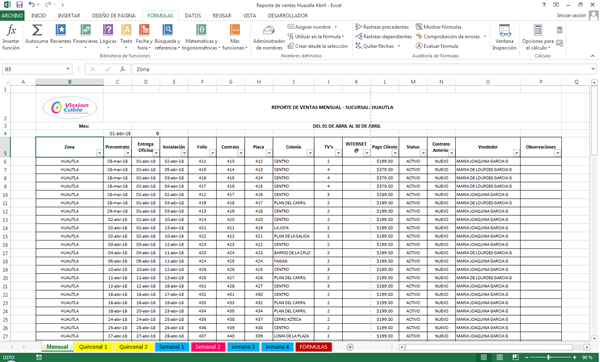This screenshot has width=600, height=362.
Task: Switch to the VISTA ribbon tab
Action: tap(249, 16)
